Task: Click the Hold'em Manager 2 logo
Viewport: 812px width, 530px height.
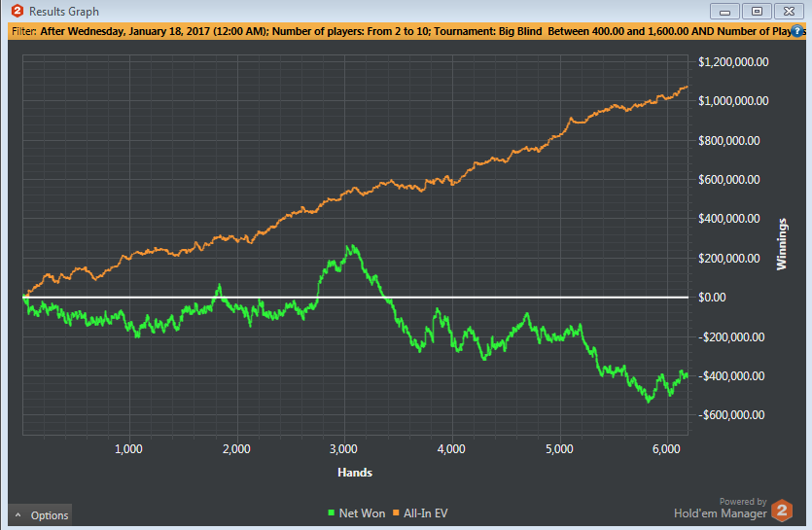Action: pyautogui.click(x=782, y=511)
